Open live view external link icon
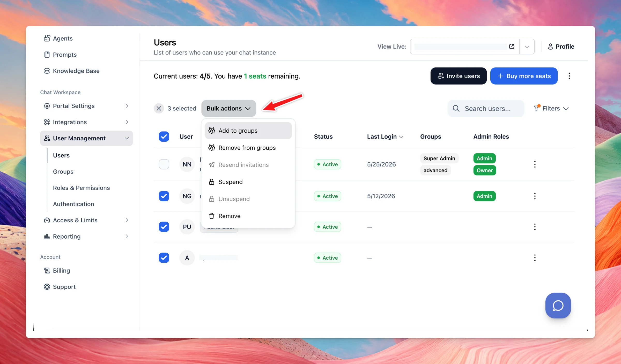621x364 pixels. [512, 47]
